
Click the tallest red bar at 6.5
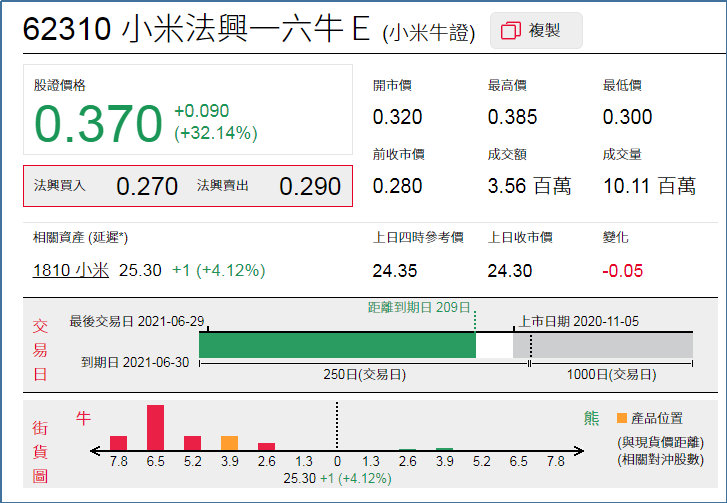click(155, 427)
